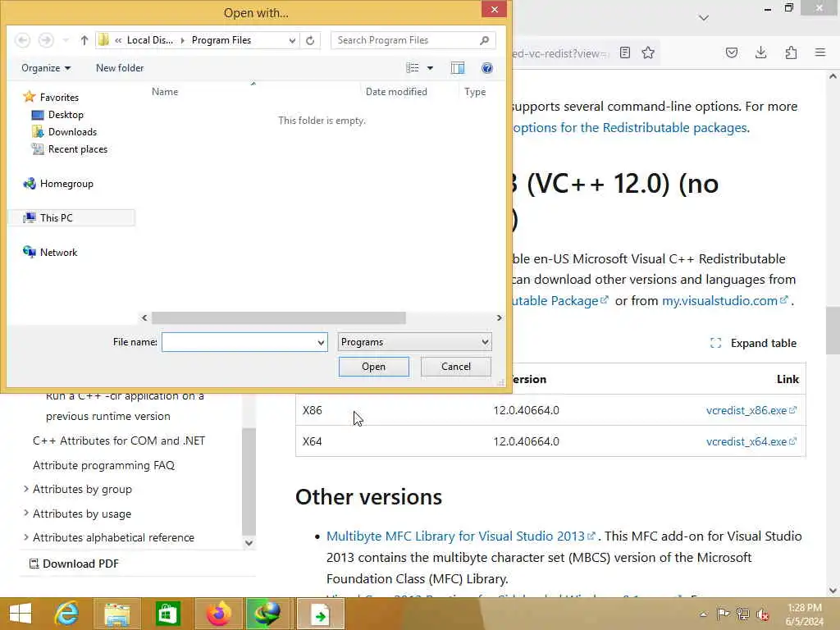Click the Action Center flag tray icon
840x630 pixels.
[x=723, y=614]
